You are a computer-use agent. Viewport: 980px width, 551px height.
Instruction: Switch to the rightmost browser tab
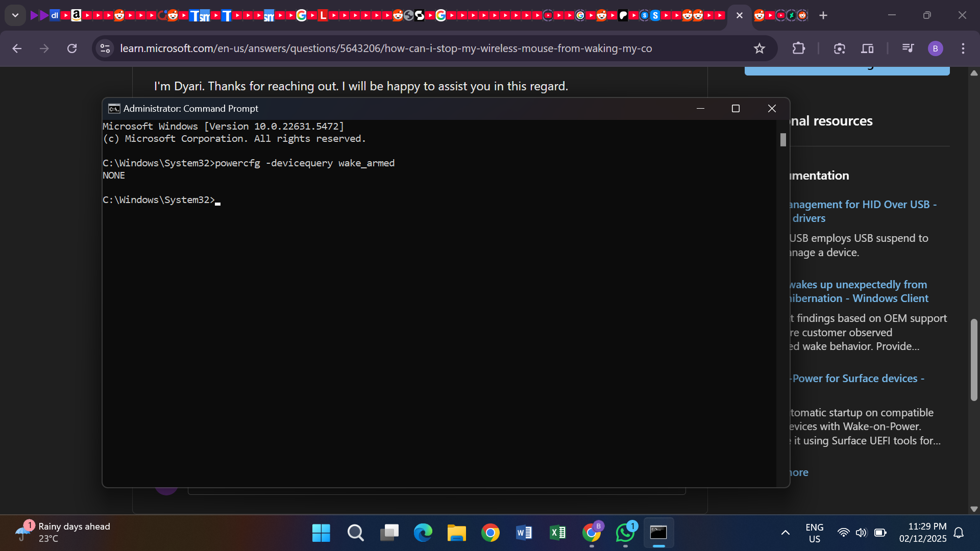(x=801, y=15)
